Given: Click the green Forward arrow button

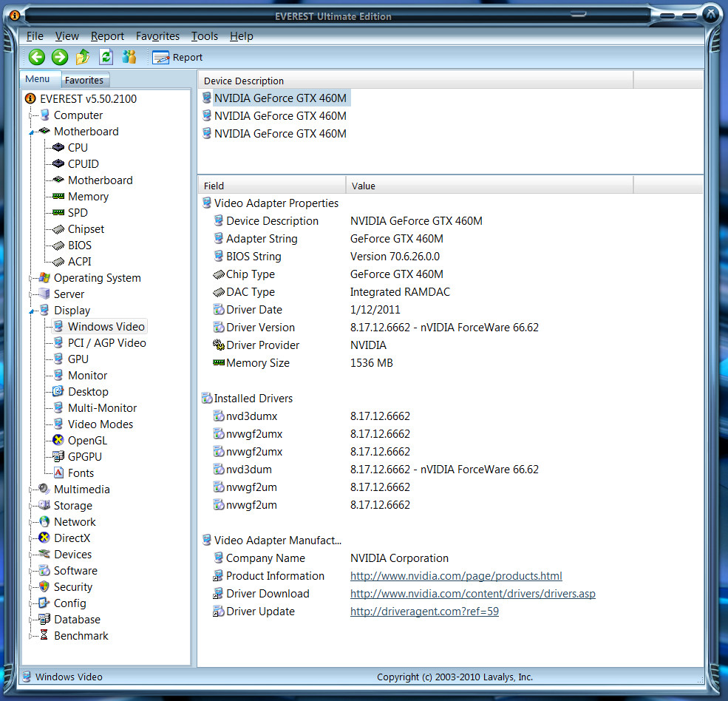Looking at the screenshot, I should [x=60, y=57].
